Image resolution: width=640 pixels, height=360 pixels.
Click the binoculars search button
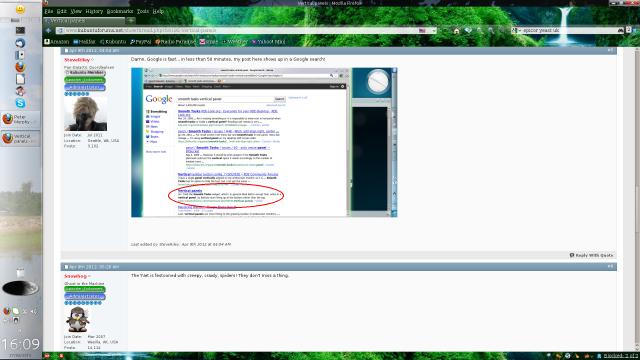(x=621, y=31)
